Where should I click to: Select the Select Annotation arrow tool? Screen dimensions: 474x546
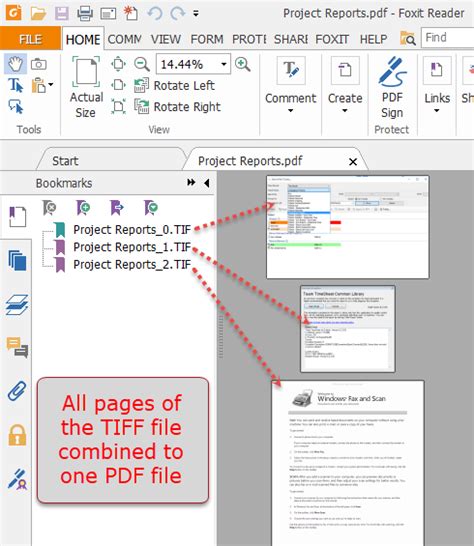16,107
